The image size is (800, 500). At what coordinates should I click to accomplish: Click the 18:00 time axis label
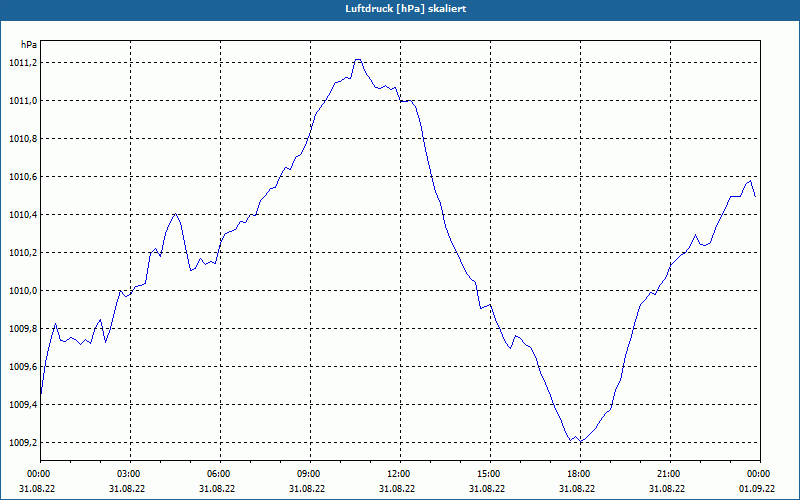tap(580, 474)
